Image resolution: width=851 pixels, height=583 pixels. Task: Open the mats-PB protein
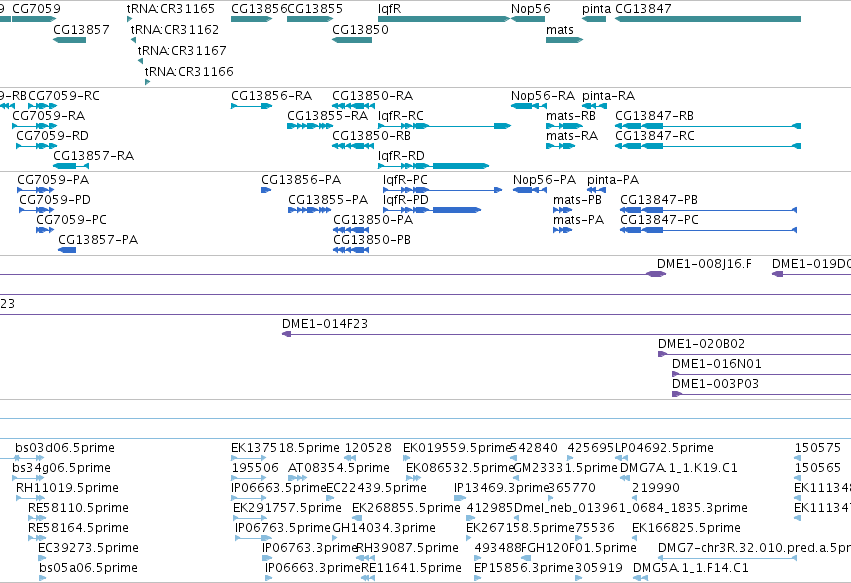pyautogui.click(x=577, y=200)
